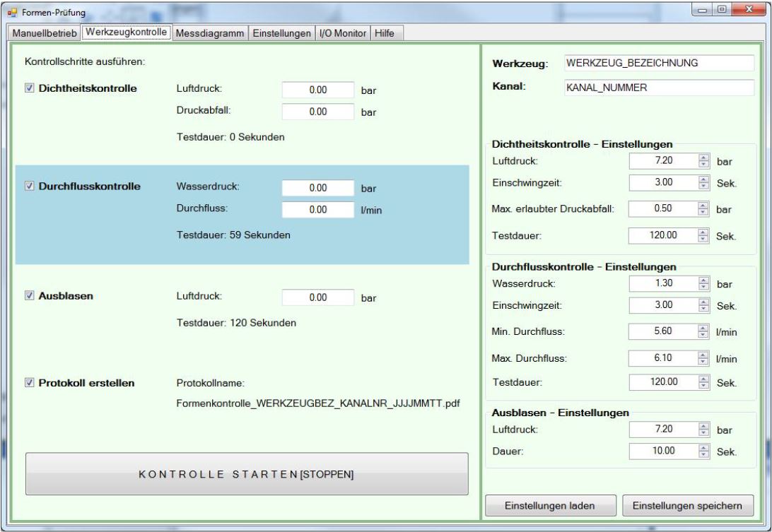Increase Ausblasen Dauer with up arrow
The width and height of the screenshot is (772, 532).
coord(703,447)
